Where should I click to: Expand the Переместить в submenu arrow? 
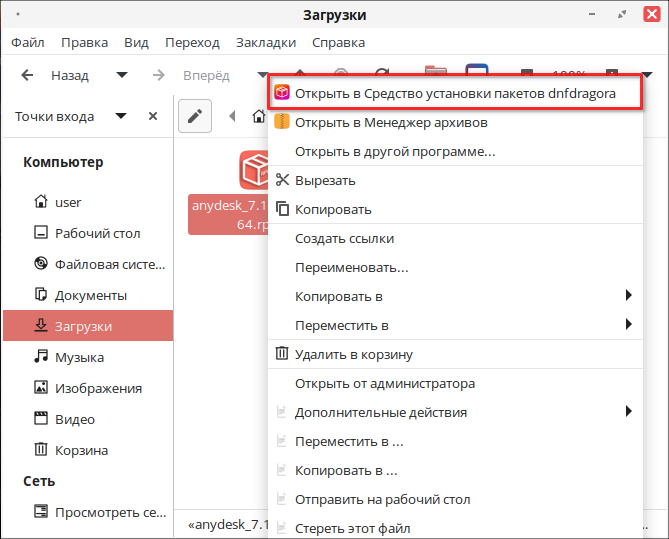tap(628, 325)
